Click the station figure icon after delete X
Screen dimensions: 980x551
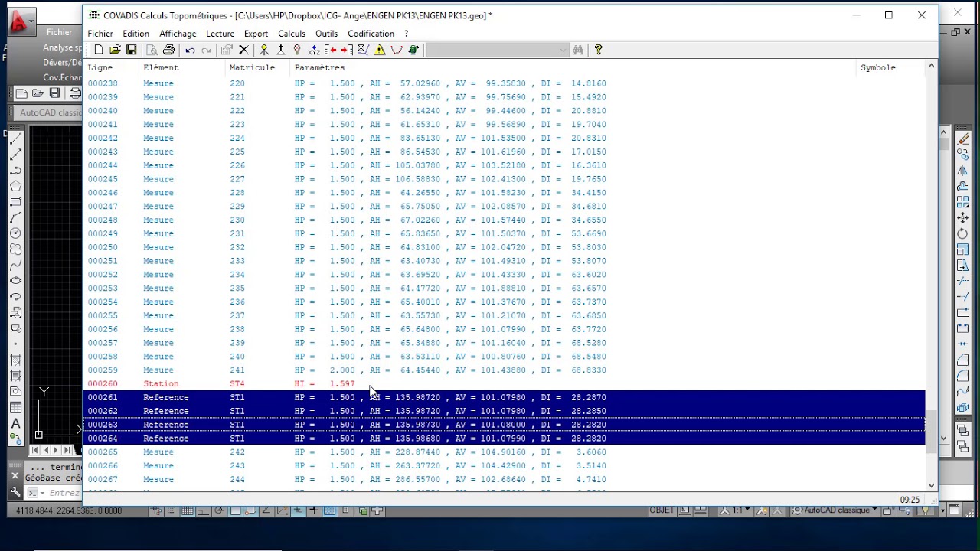click(x=264, y=50)
